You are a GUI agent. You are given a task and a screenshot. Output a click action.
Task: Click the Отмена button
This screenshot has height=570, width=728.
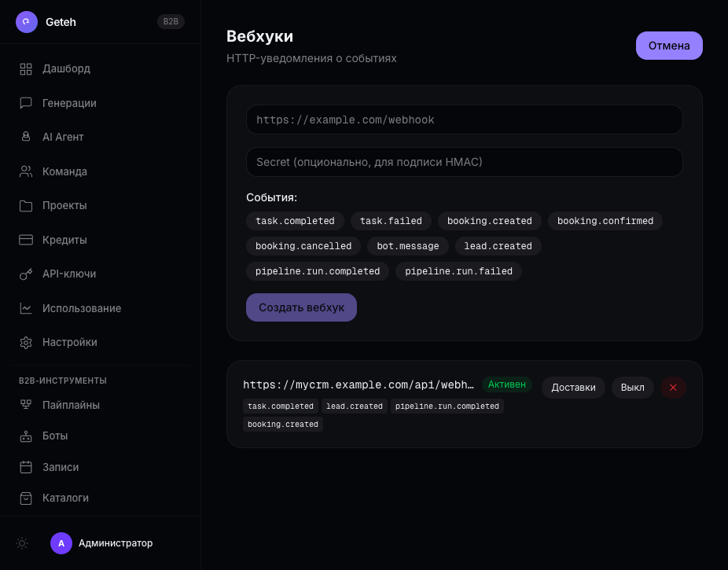(668, 46)
